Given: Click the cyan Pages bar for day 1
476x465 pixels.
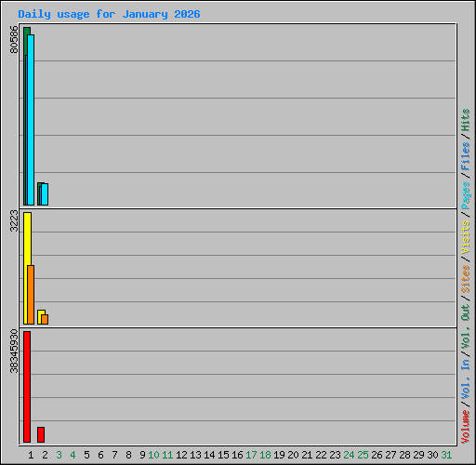Looking at the screenshot, I should 31,120.
